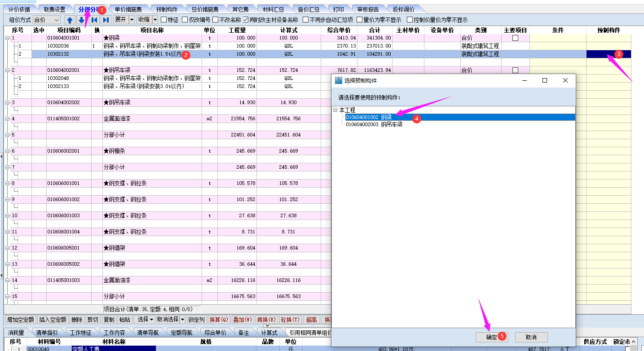Viewport: 644px width, 351px height.
Task: Click the 锁定列 button
Action: click(x=196, y=320)
